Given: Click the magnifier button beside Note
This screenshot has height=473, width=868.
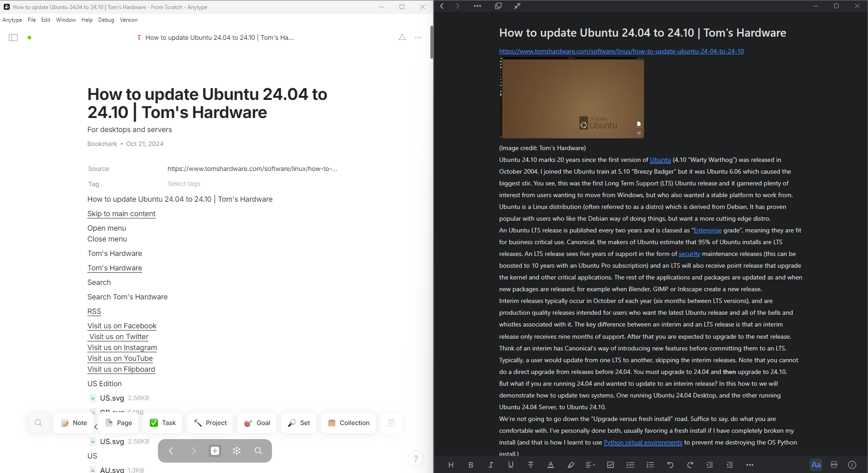Looking at the screenshot, I should point(38,423).
